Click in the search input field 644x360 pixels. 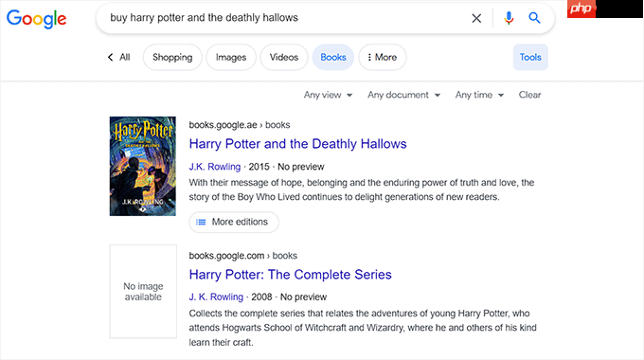point(283,18)
